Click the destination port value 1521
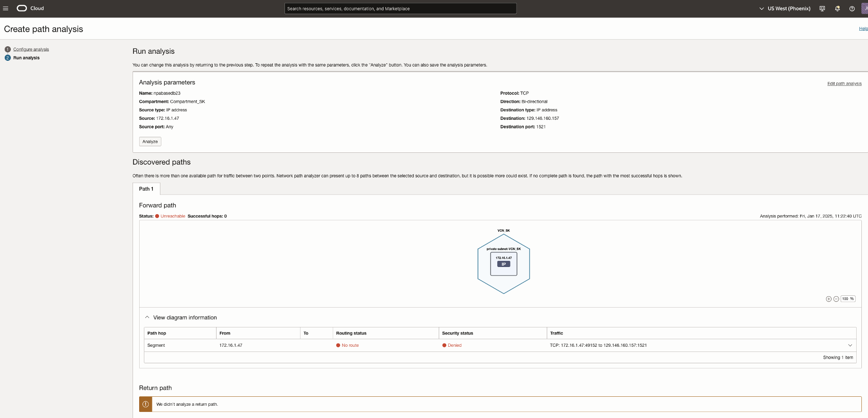The height and width of the screenshot is (418, 868). point(541,127)
